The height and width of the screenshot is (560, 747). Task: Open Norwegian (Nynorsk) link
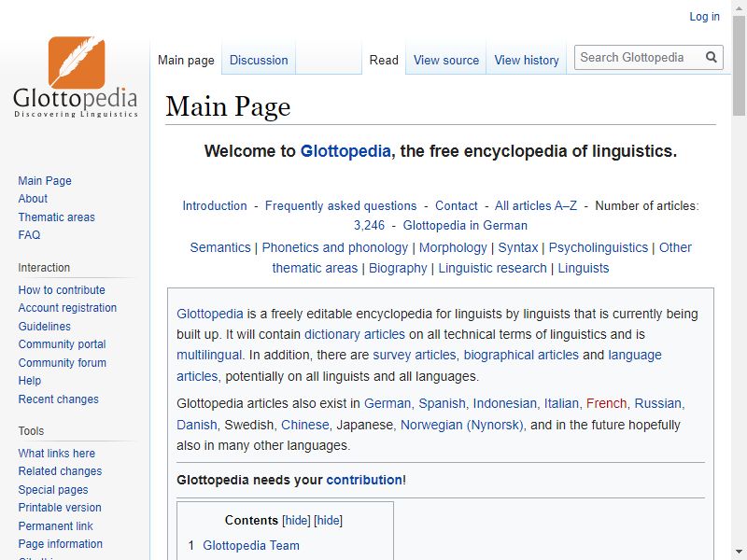(461, 425)
